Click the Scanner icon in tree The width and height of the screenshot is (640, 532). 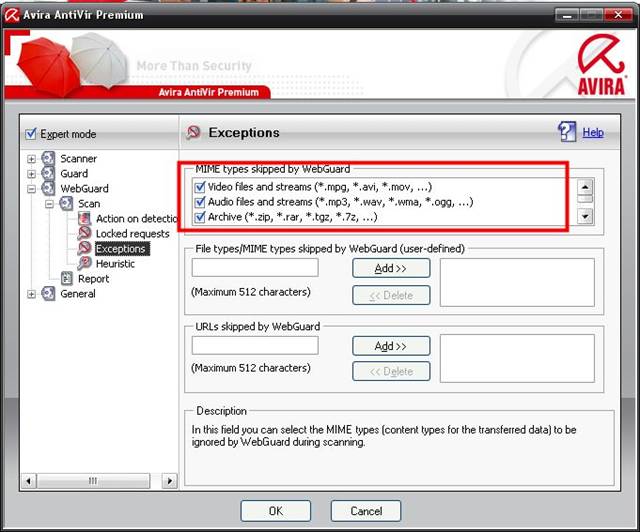coord(48,159)
